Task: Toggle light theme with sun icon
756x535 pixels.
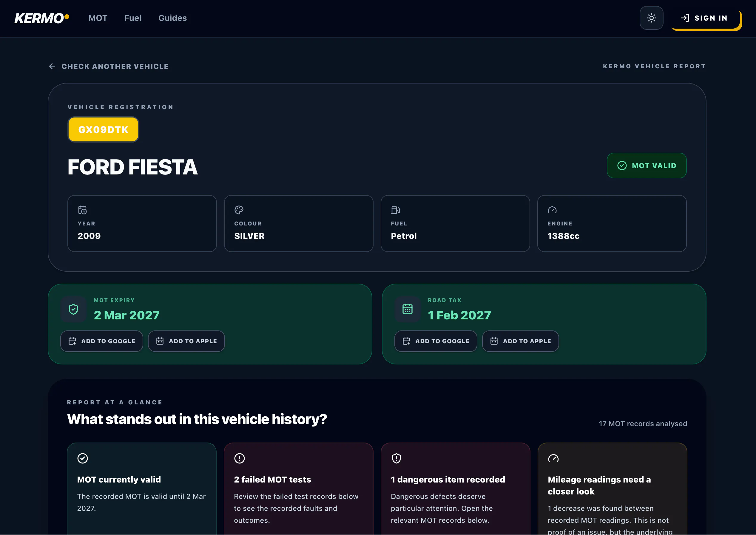Action: click(651, 18)
